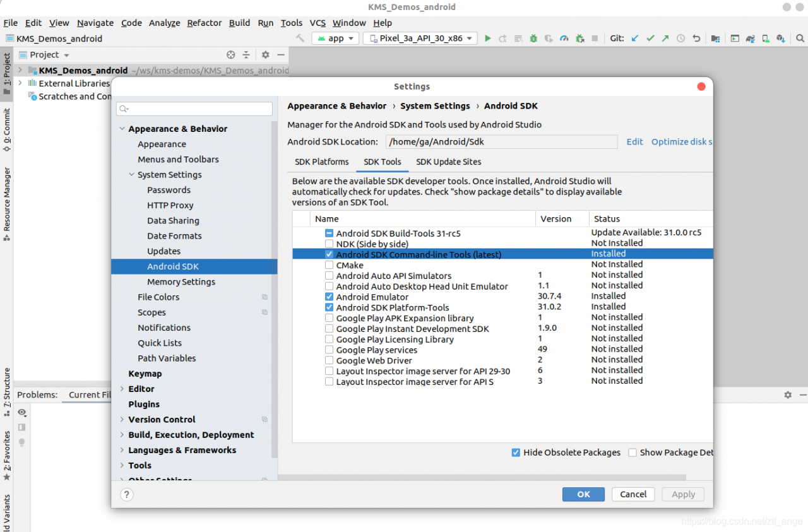Click the Debug app bug icon

point(533,38)
